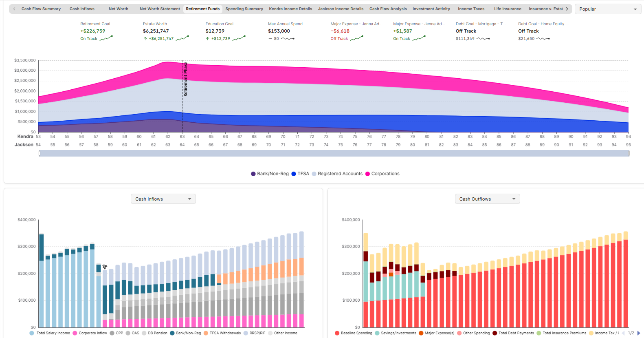The width and height of the screenshot is (644, 338).
Task: Open the Investment Activity tab
Action: click(x=431, y=9)
